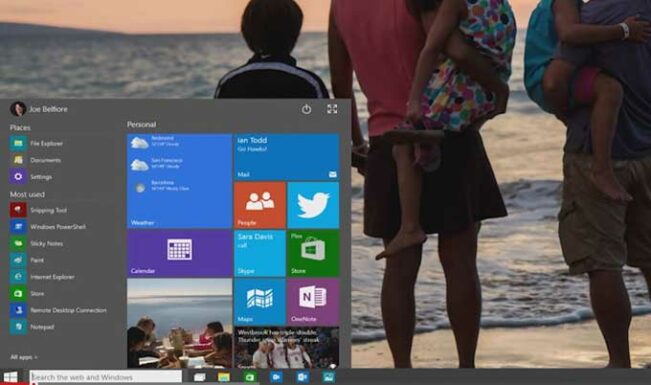Open the blue camera-style taskbar icon

point(276,377)
